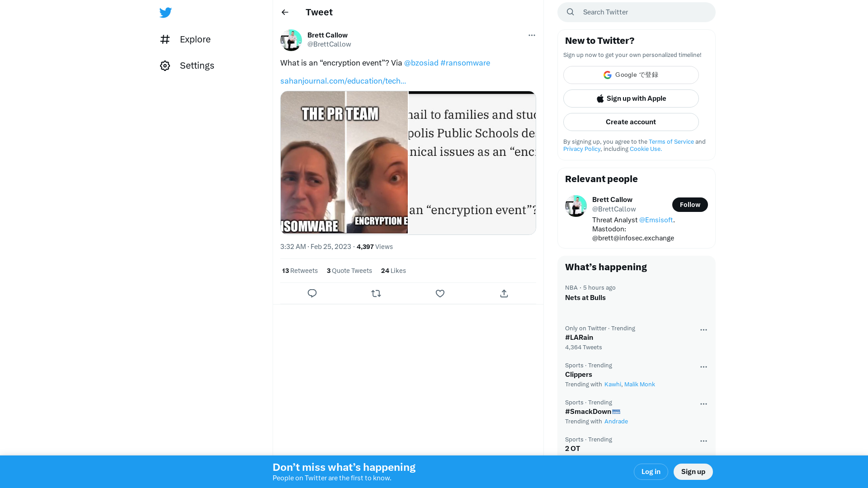Open Brett Callow's avatar in the tweet
This screenshot has width=868, height=488.
(x=291, y=40)
